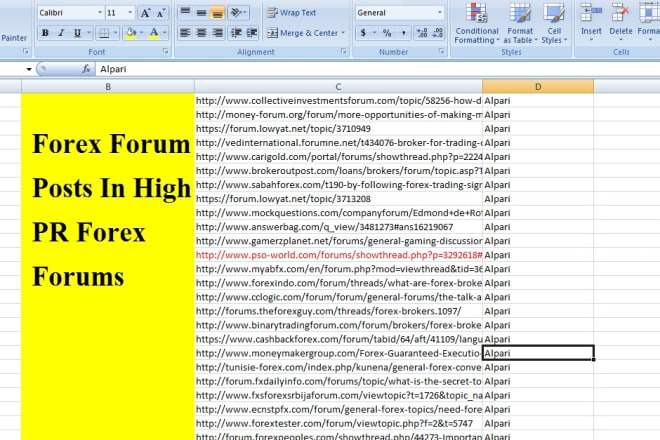
Task: Decrease Decimal places
Action: point(437,33)
